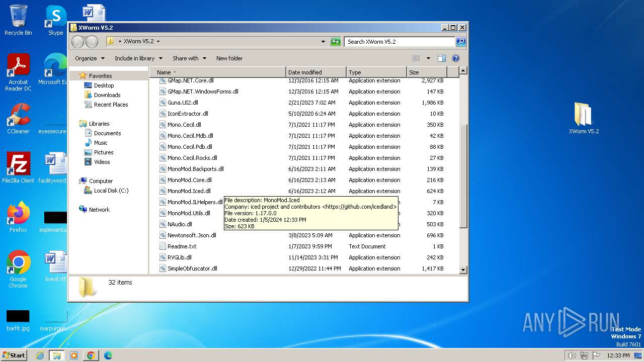The width and height of the screenshot is (644, 362).
Task: Select the Music library
Action: pyautogui.click(x=101, y=143)
